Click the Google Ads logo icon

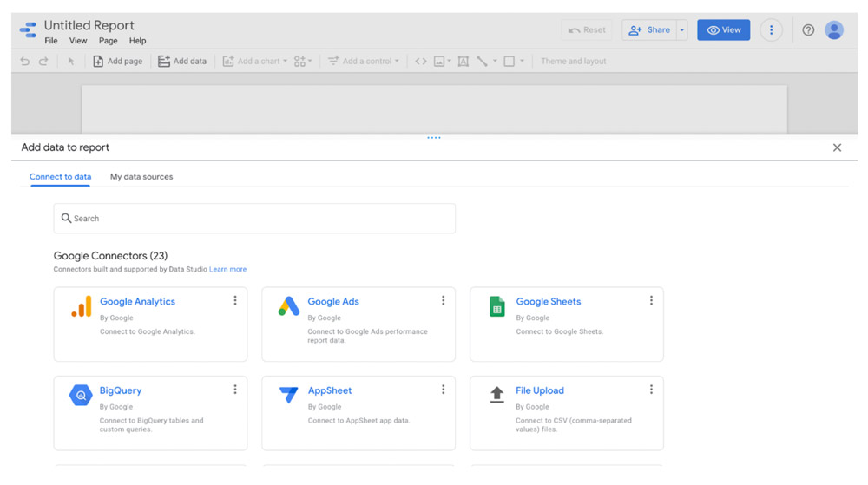pos(289,305)
